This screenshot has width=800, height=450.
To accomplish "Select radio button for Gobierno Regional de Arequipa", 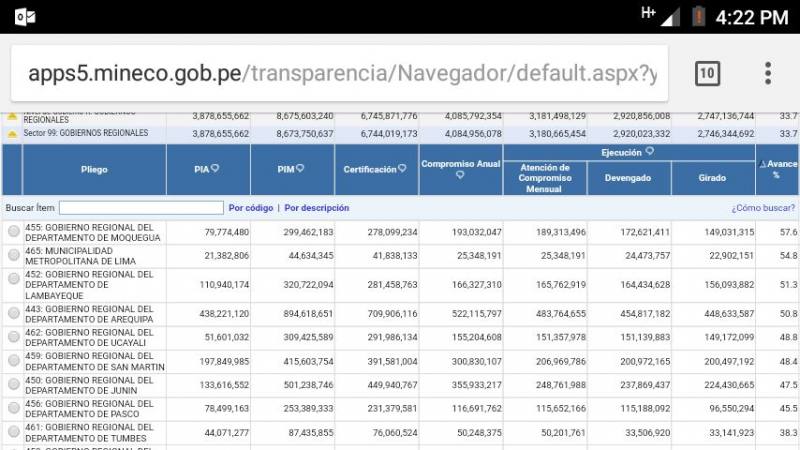I will point(14,313).
